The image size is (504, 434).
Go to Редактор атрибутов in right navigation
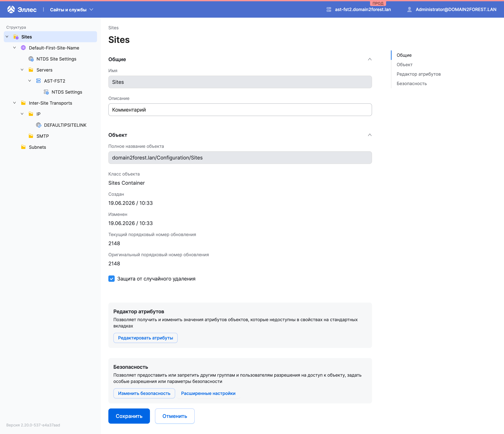coord(419,74)
